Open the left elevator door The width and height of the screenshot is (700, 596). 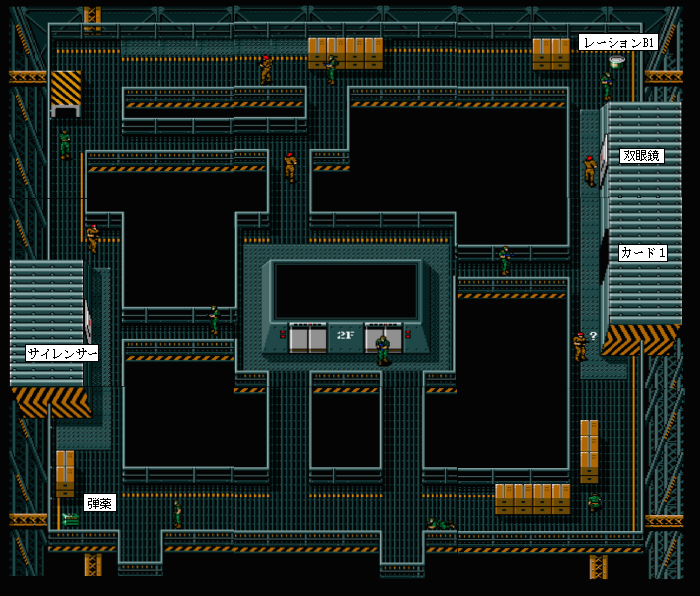pyautogui.click(x=308, y=341)
